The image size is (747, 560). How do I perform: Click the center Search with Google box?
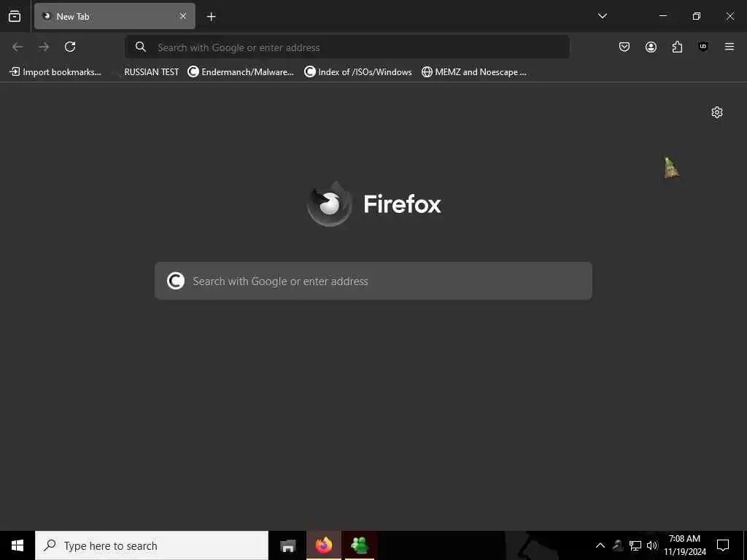click(373, 281)
